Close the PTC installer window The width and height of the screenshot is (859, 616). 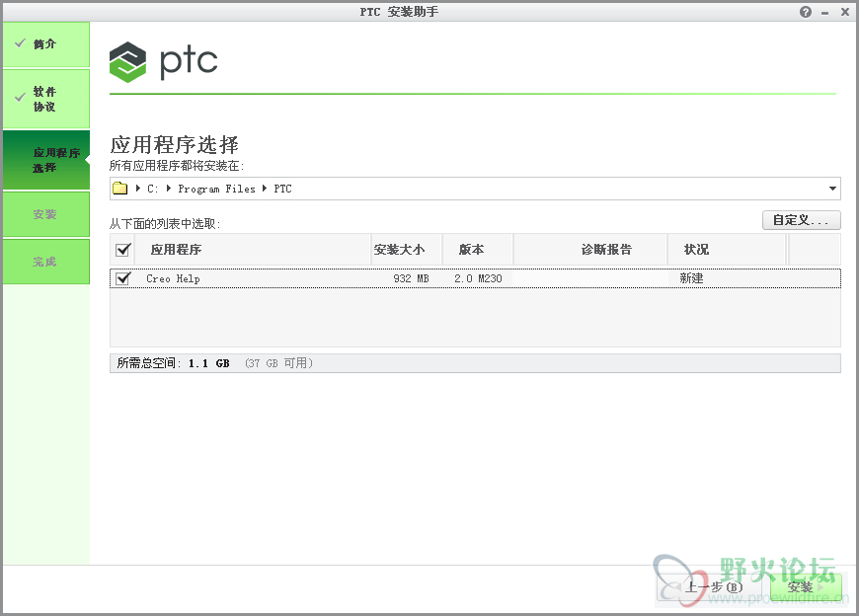pyautogui.click(x=845, y=12)
